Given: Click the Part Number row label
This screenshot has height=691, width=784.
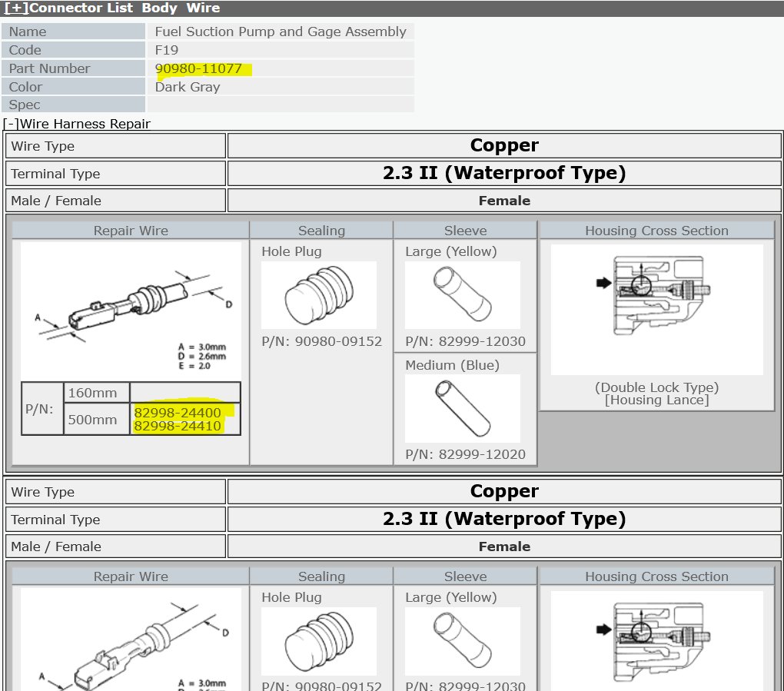Looking at the screenshot, I should tap(74, 68).
